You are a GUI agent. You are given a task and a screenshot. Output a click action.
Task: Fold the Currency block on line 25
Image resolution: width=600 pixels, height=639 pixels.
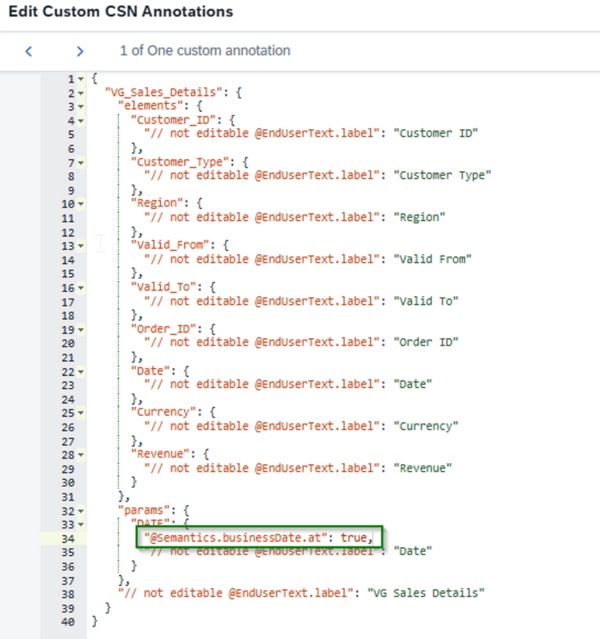pyautogui.click(x=82, y=411)
